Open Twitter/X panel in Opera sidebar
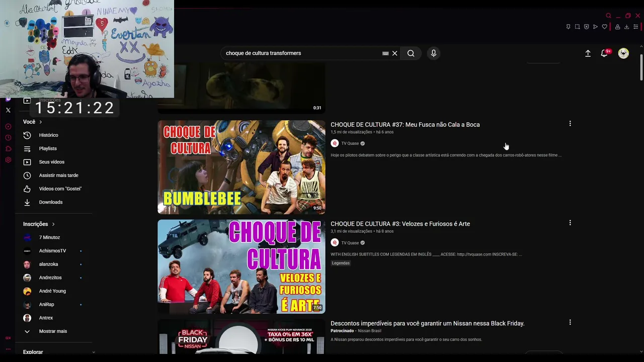The image size is (644, 362). pyautogui.click(x=8, y=110)
